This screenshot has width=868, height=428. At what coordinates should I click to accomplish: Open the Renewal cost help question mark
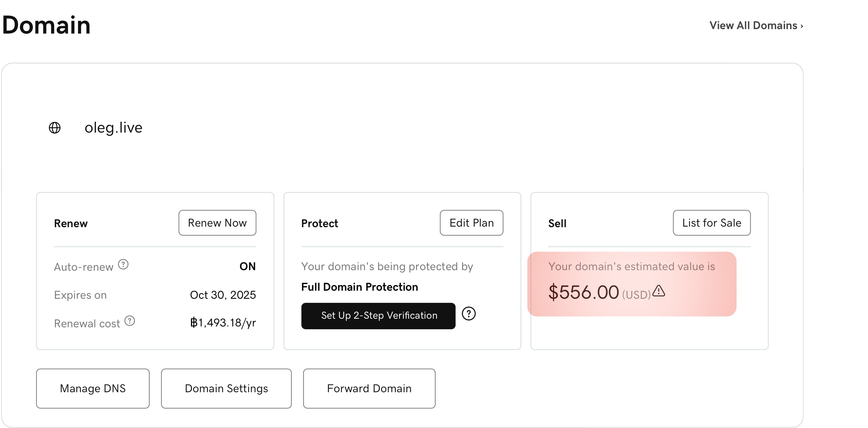coord(130,321)
